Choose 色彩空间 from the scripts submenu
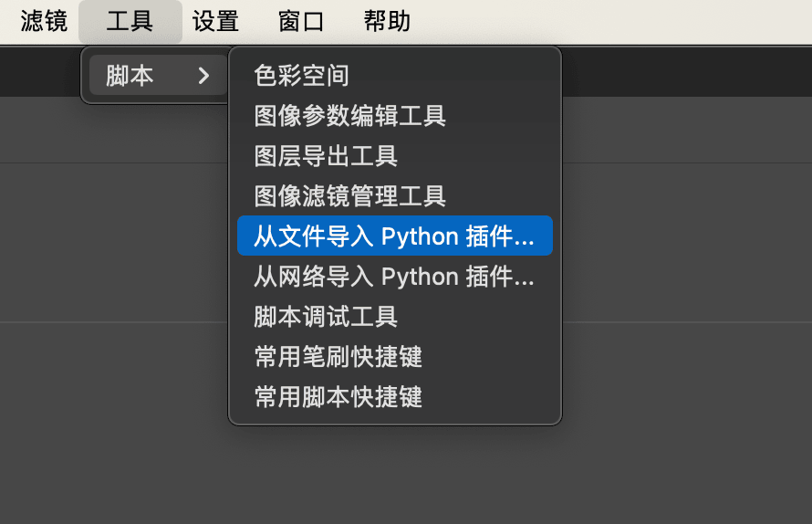812x524 pixels. tap(302, 76)
